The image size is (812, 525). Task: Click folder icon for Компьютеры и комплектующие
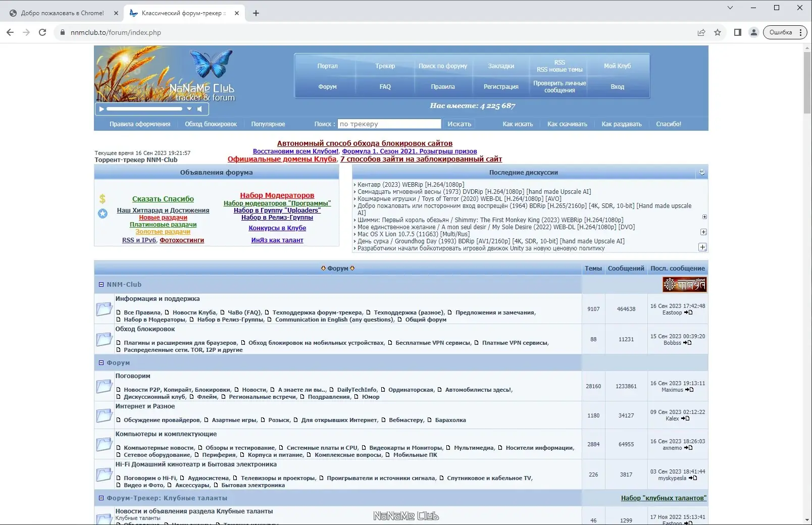(104, 444)
